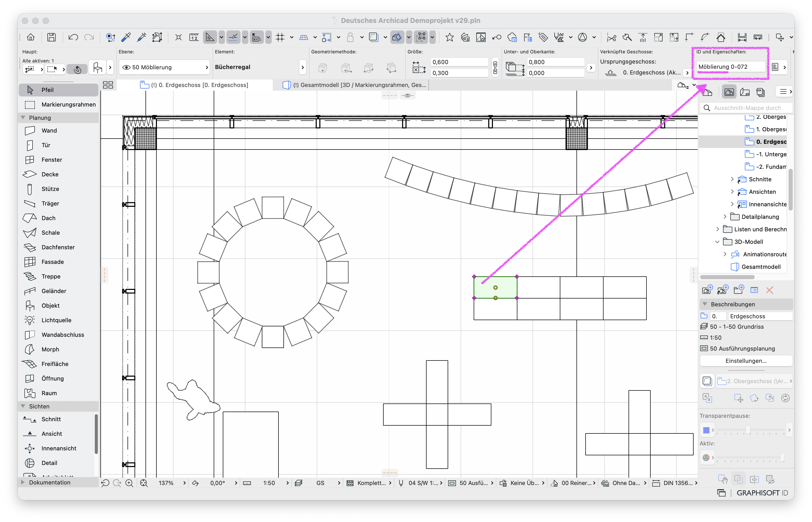Collapse the 3D-Modell folder
Image resolution: width=812 pixels, height=522 pixels.
[x=717, y=242]
